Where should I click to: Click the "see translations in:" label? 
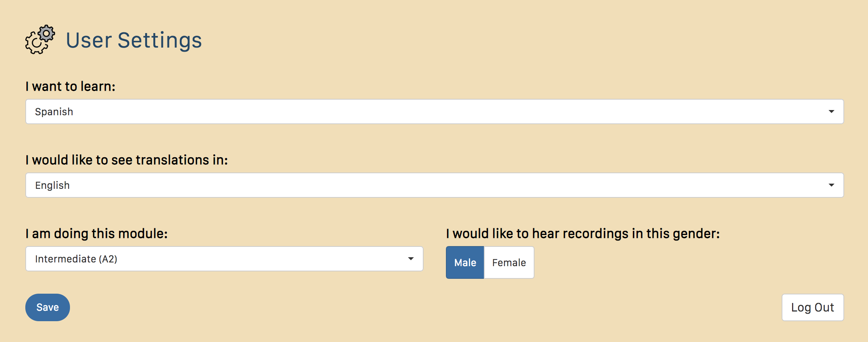coord(127,160)
